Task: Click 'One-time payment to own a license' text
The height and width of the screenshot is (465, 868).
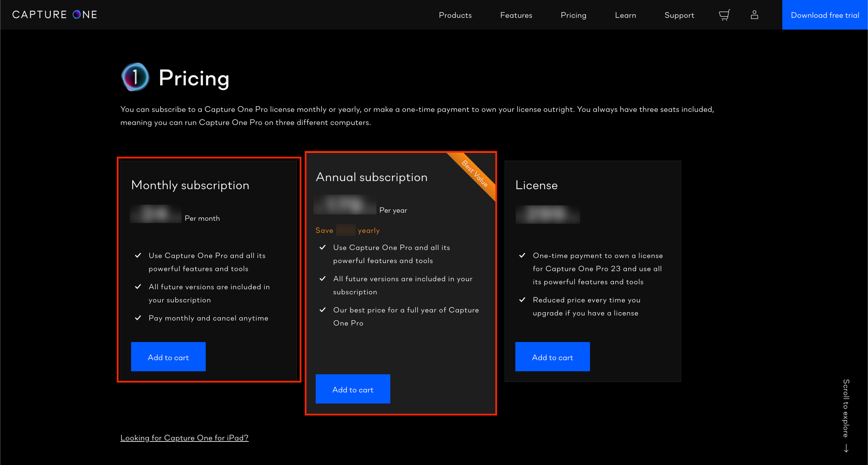Action: (598, 269)
